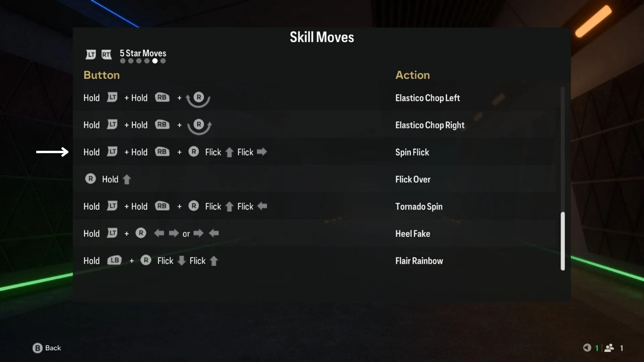The width and height of the screenshot is (644, 362).
Task: Click the R stick icon for Flick Over
Action: click(x=90, y=179)
